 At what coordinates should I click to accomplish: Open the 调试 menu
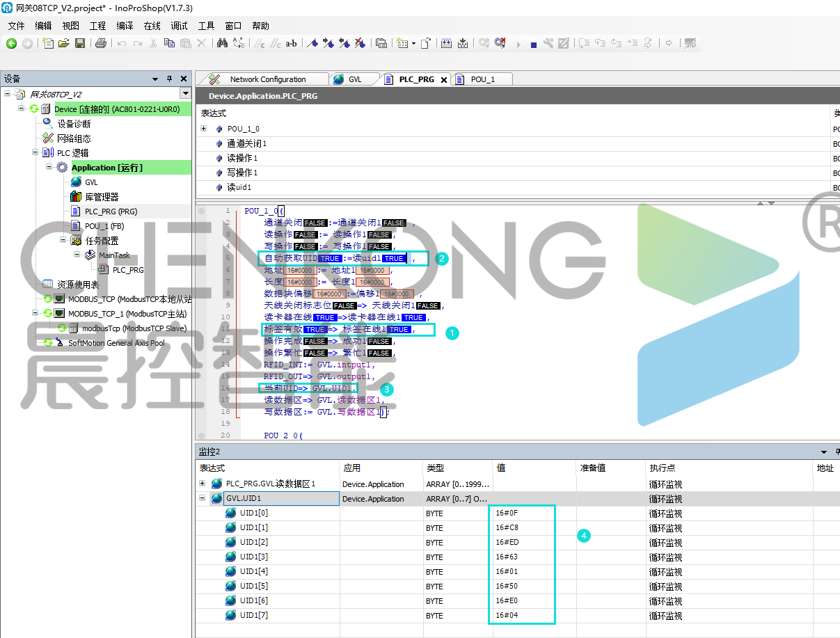[179, 26]
